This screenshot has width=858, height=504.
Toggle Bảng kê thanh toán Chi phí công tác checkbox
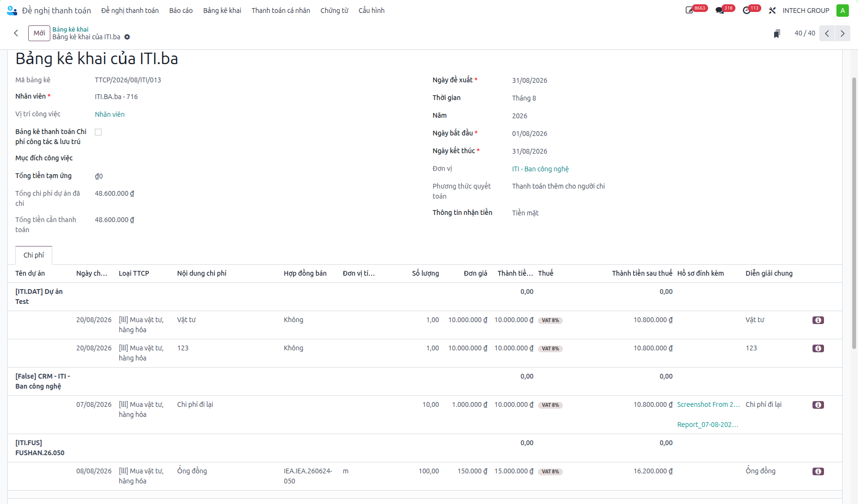[98, 132]
